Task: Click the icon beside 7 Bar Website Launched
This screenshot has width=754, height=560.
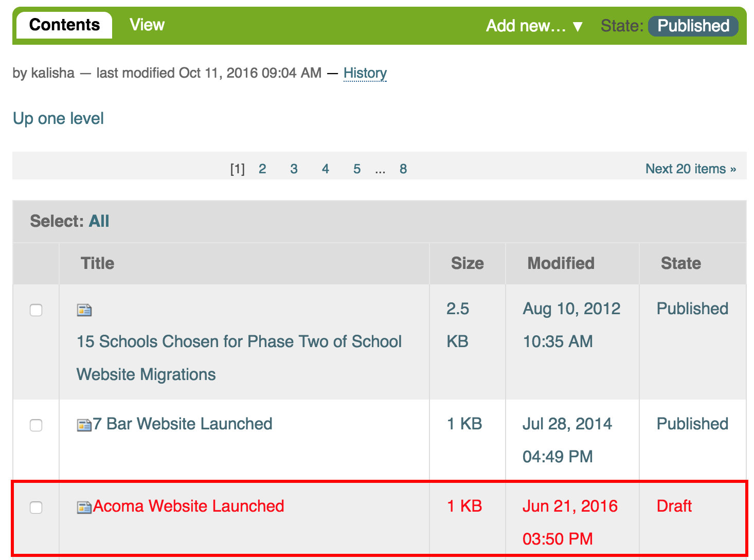Action: coord(84,425)
